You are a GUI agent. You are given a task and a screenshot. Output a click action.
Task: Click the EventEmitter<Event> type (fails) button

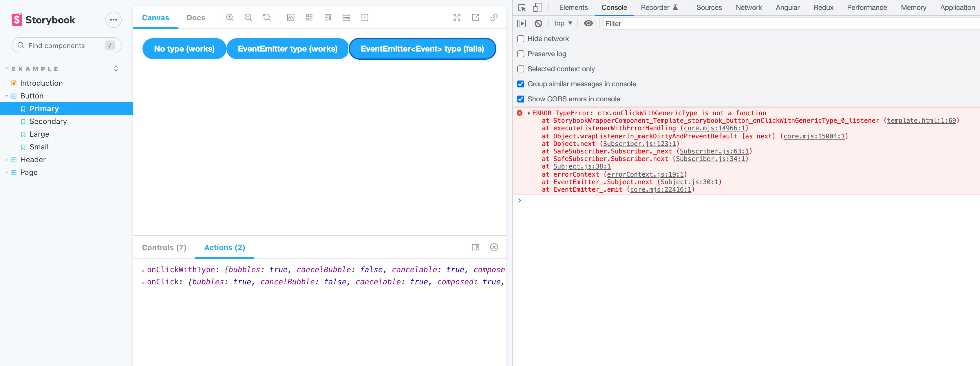pos(422,49)
